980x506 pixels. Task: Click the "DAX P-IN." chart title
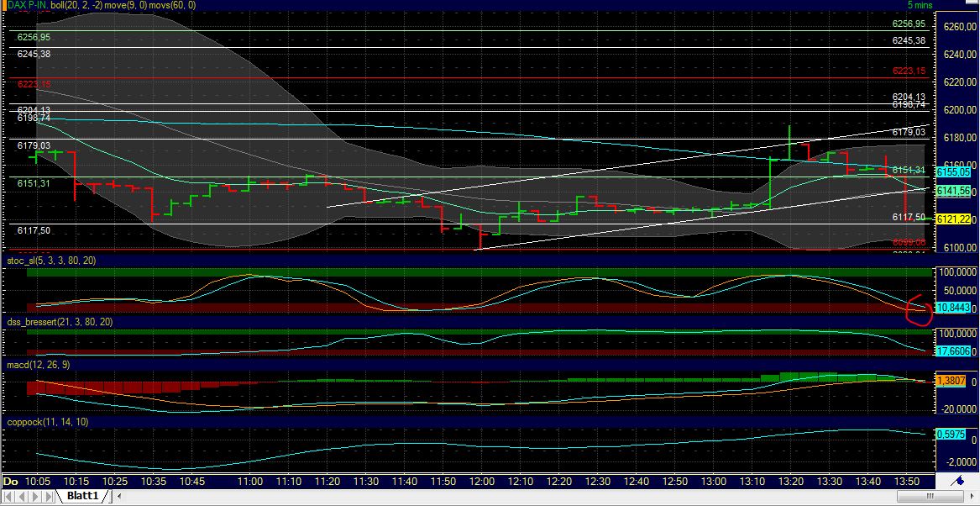point(26,5)
